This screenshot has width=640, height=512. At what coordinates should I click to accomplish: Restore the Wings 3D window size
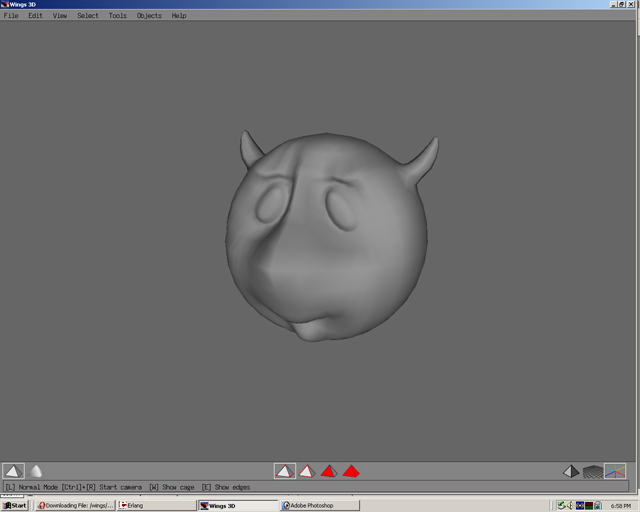click(622, 4)
